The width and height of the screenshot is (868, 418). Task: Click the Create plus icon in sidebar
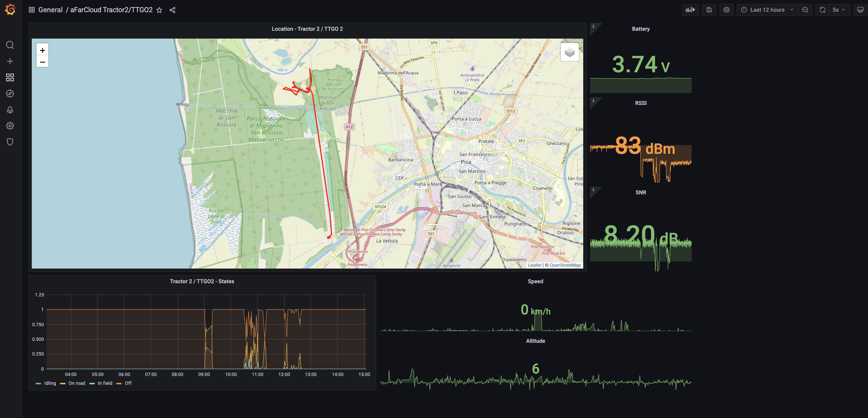click(10, 61)
